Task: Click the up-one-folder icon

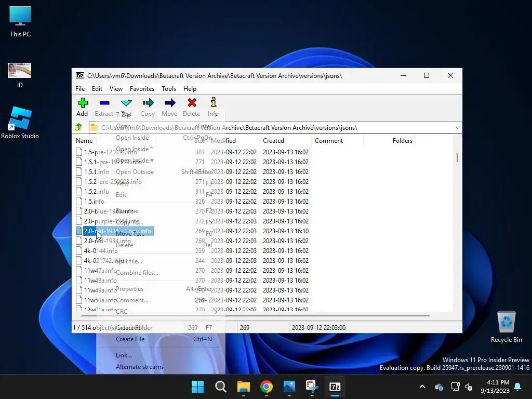Action: 78,127
